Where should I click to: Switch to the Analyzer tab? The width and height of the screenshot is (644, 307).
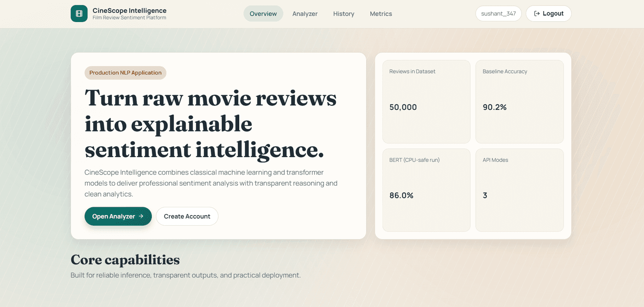click(x=305, y=14)
